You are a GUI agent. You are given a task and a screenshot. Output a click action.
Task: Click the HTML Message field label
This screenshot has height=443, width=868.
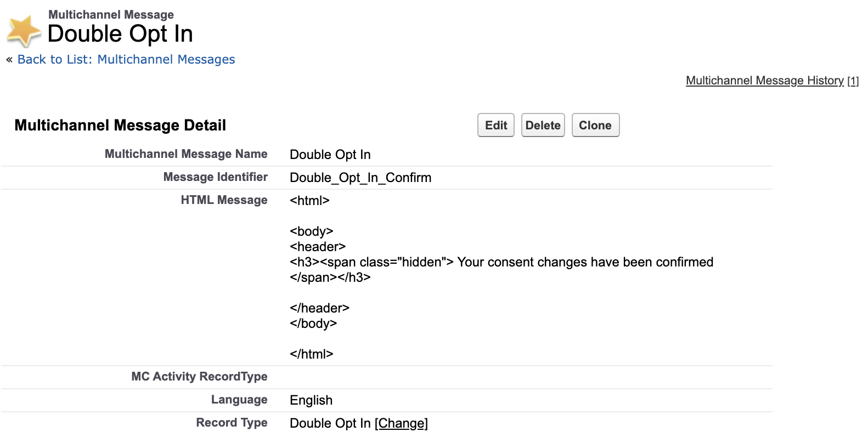[x=224, y=200]
